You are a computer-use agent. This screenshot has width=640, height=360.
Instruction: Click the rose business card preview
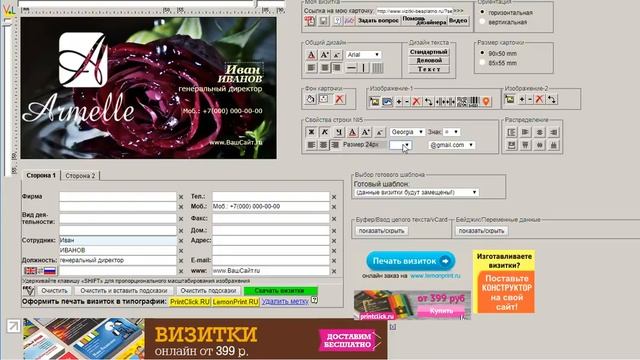pyautogui.click(x=149, y=88)
